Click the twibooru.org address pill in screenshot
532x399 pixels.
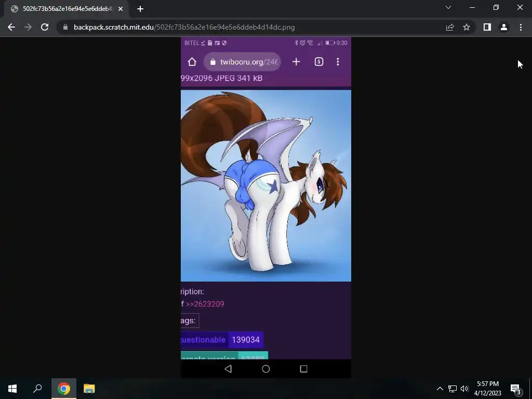pos(242,62)
